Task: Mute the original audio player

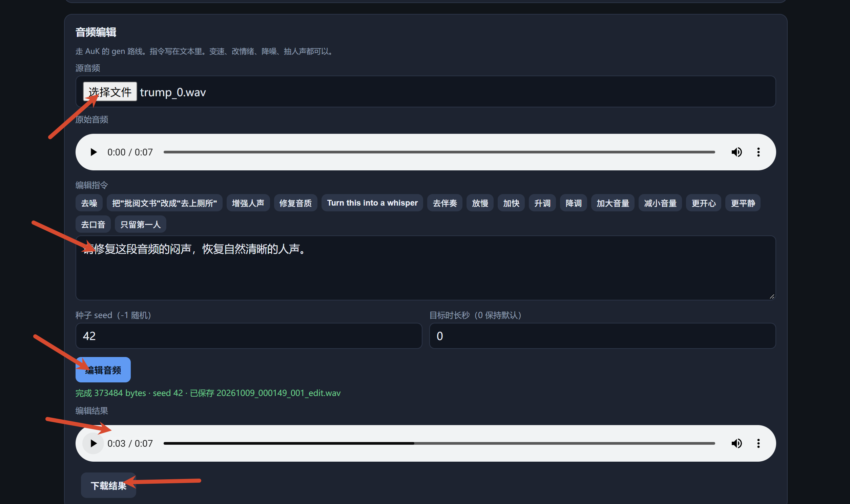Action: [x=737, y=152]
